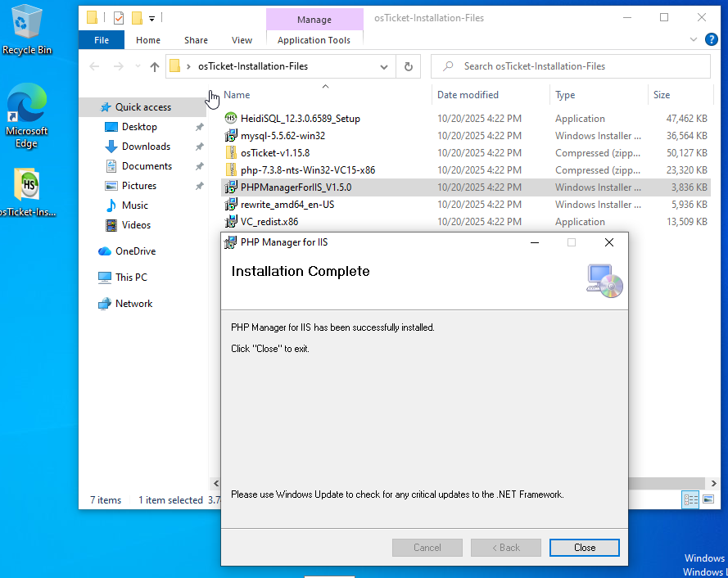Open Documents in navigation pane
Image resolution: width=728 pixels, height=578 pixels.
tap(147, 165)
